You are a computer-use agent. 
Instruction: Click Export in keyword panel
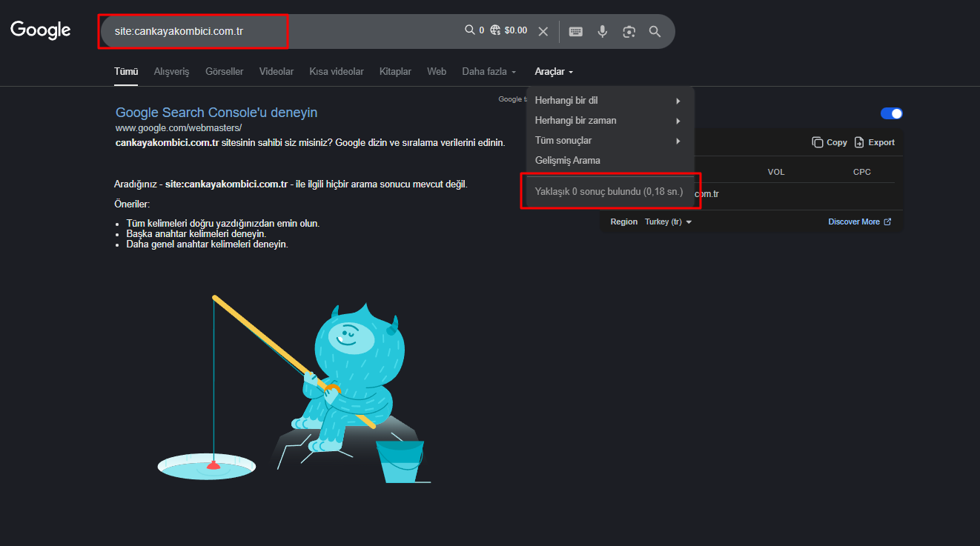coord(875,142)
